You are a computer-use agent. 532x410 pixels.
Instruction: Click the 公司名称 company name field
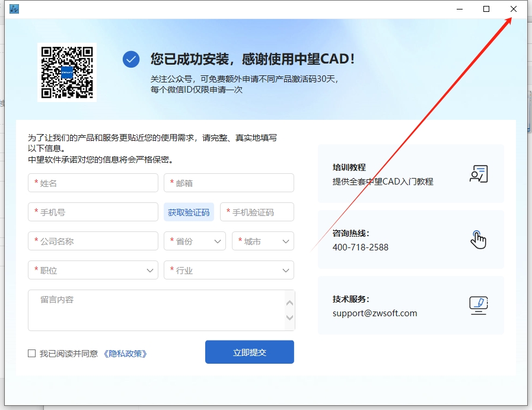pos(93,241)
